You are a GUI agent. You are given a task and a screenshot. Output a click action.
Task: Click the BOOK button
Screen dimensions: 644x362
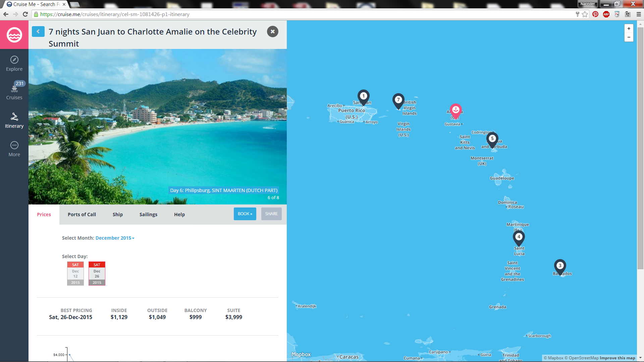(x=245, y=214)
